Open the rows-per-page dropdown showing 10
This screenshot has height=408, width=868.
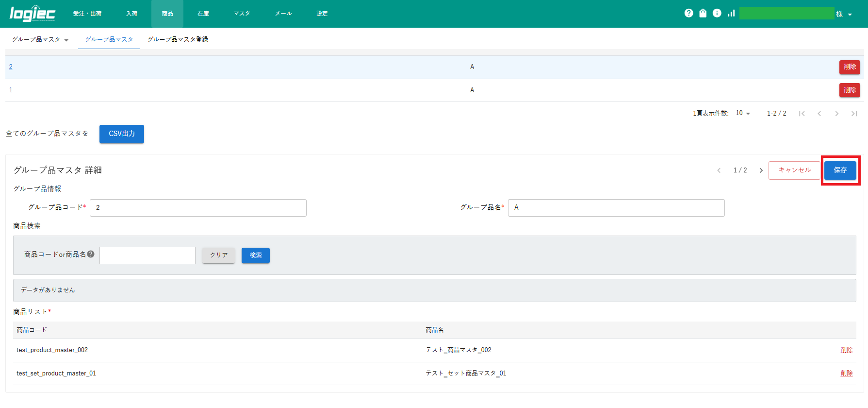pyautogui.click(x=743, y=113)
